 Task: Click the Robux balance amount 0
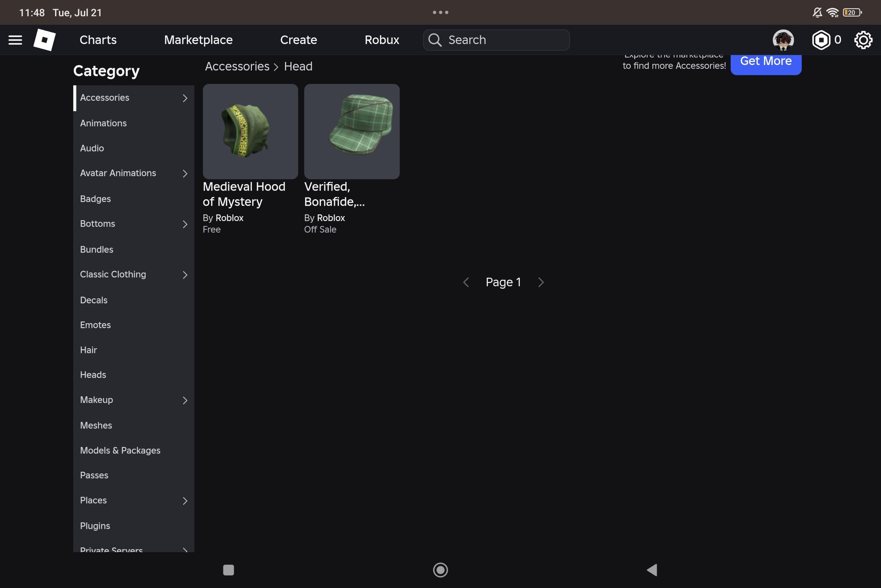838,40
